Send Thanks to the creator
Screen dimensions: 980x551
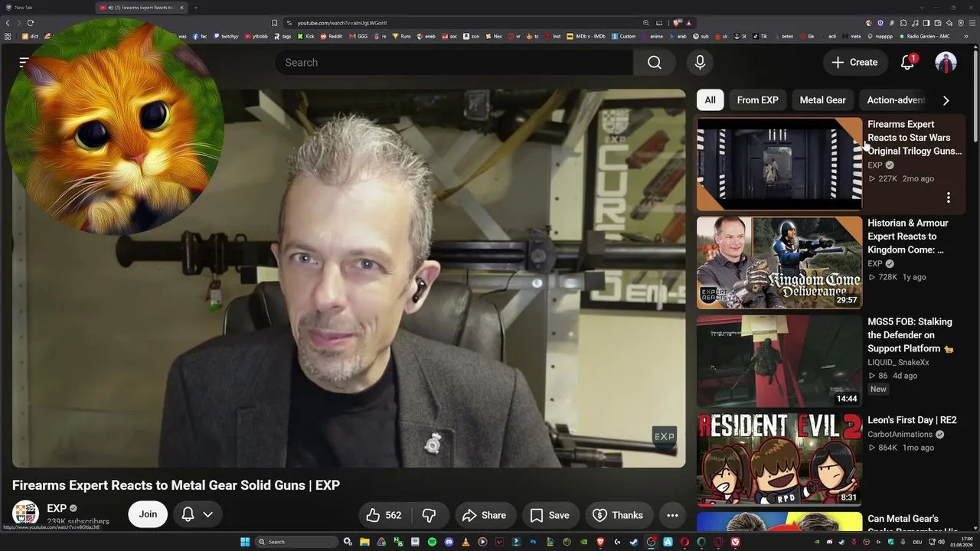[x=618, y=515]
